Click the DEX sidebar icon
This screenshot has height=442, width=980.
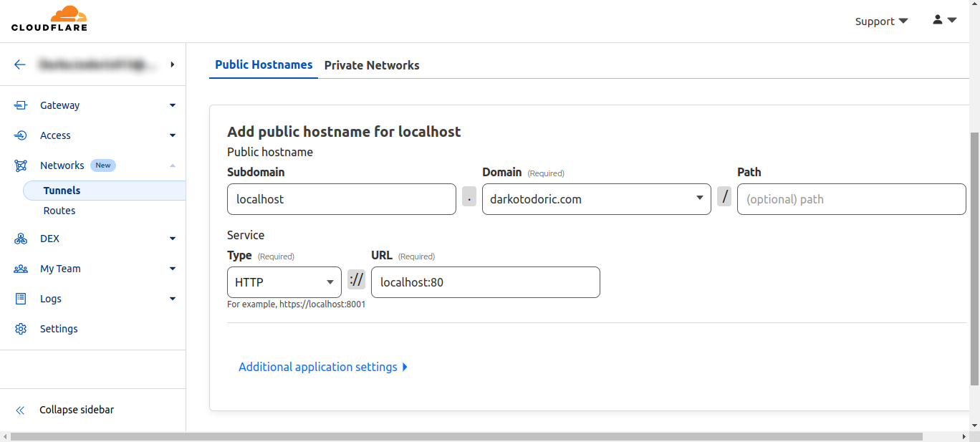click(x=21, y=239)
